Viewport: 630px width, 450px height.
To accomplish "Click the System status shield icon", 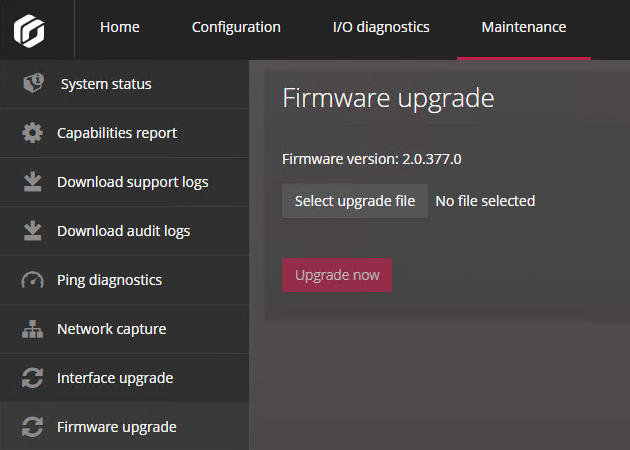I will (33, 83).
